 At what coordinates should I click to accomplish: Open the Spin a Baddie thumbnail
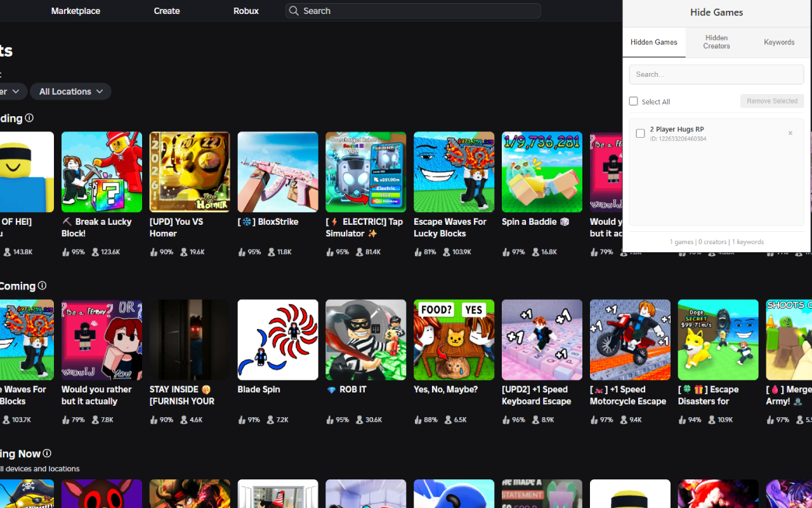(542, 172)
